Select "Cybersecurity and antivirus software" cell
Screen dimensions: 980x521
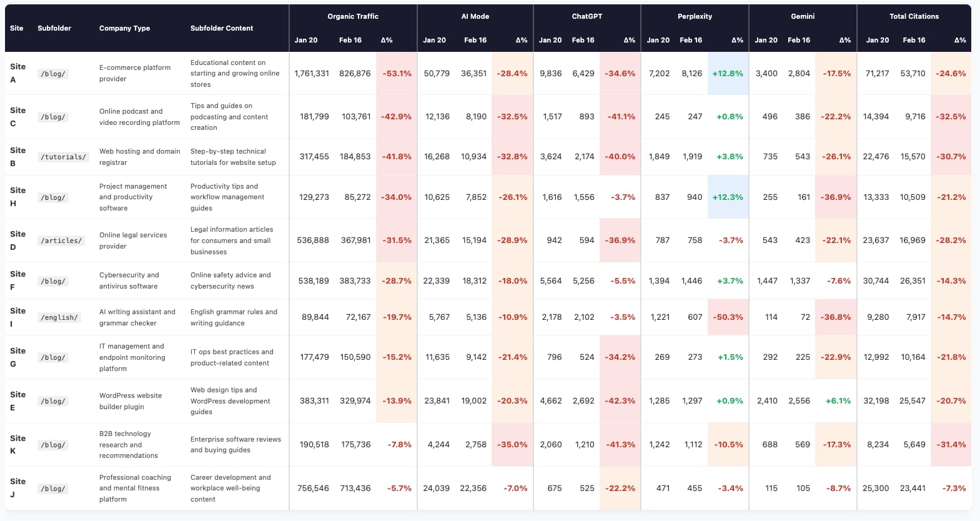129,280
